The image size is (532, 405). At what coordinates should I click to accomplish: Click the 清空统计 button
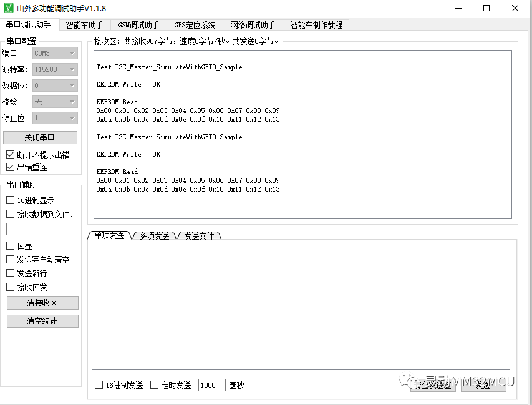tap(42, 321)
